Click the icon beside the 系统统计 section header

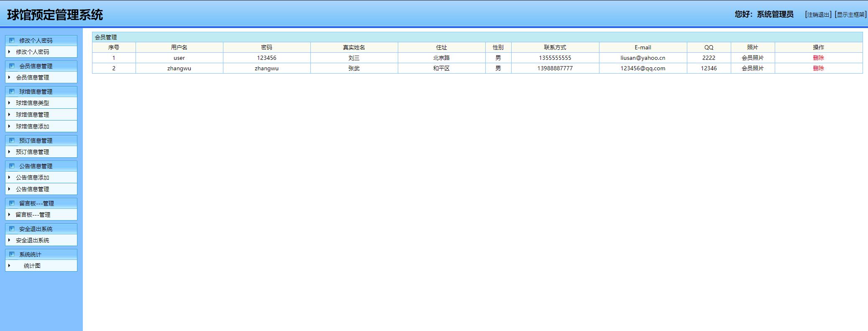point(12,254)
